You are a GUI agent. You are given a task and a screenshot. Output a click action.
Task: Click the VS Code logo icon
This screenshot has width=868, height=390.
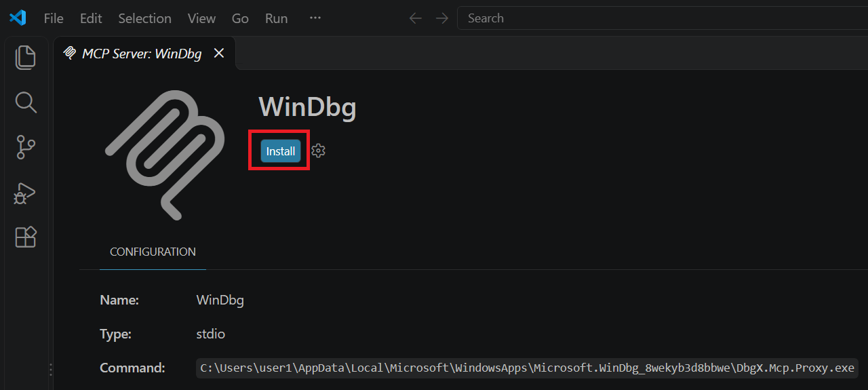(18, 18)
